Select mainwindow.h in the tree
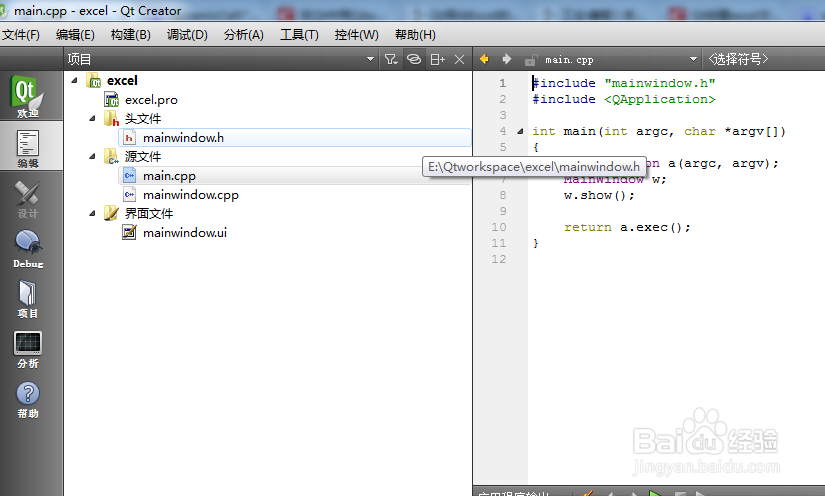Viewport: 825px width, 496px height. [x=183, y=138]
